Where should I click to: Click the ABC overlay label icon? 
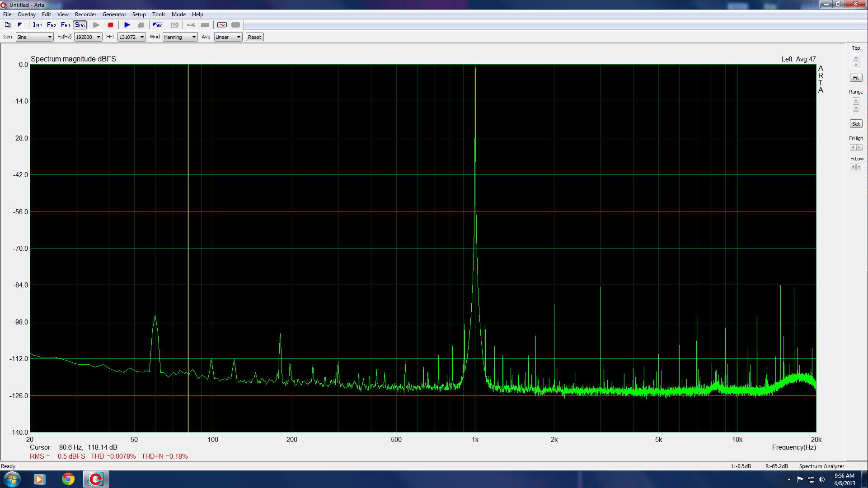(x=158, y=25)
